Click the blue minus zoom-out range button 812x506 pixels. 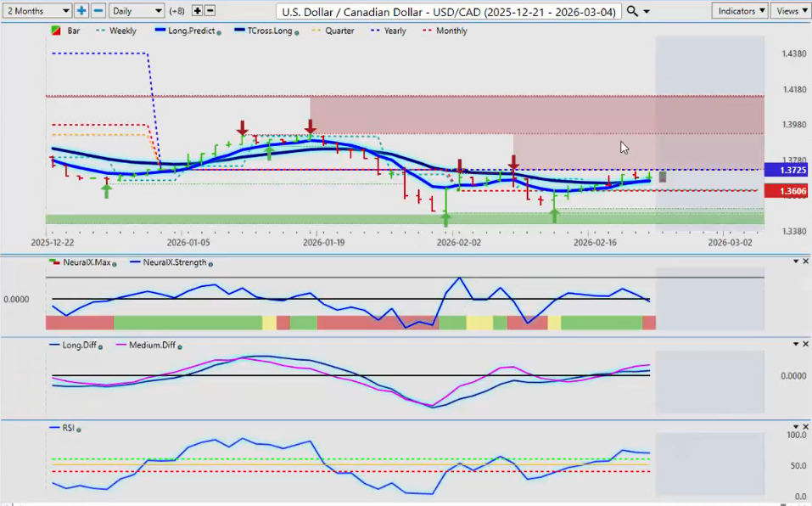(x=98, y=11)
